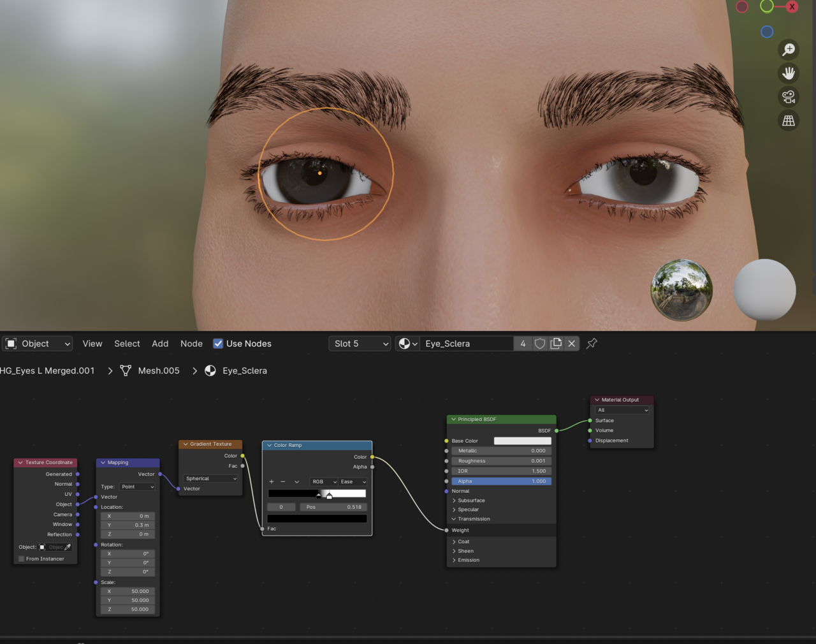Open the Slot 5 dropdown
The height and width of the screenshot is (644, 816).
click(x=361, y=344)
